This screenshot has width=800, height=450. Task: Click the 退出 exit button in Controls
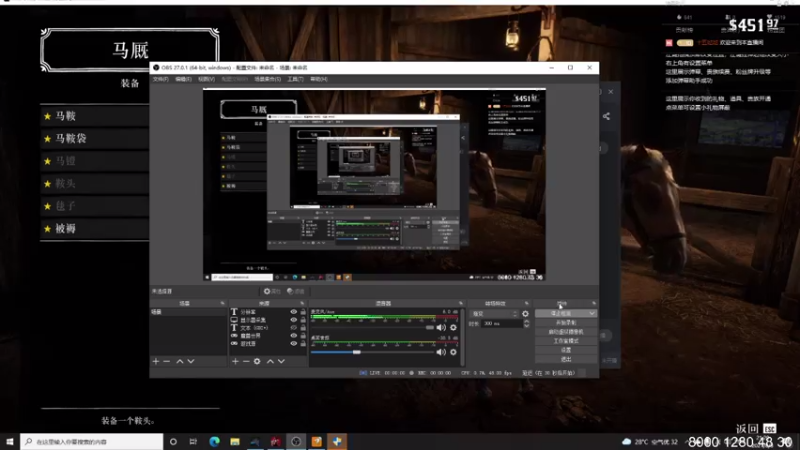tap(566, 359)
